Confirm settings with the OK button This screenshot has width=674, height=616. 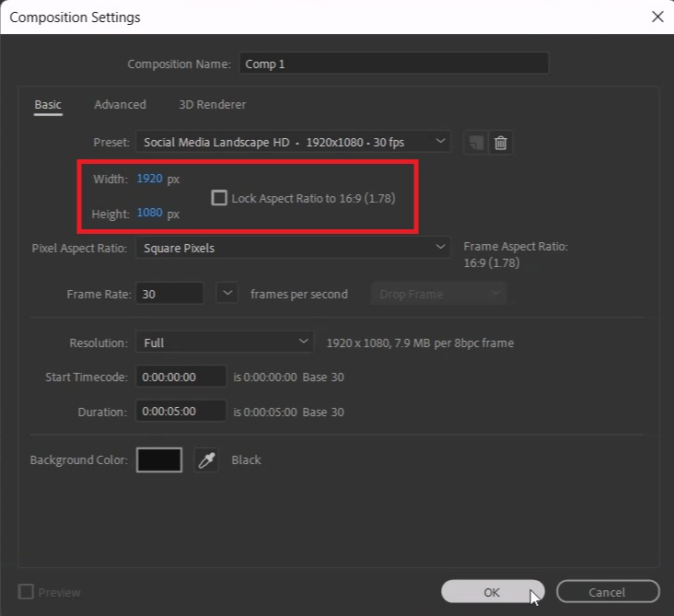[493, 591]
